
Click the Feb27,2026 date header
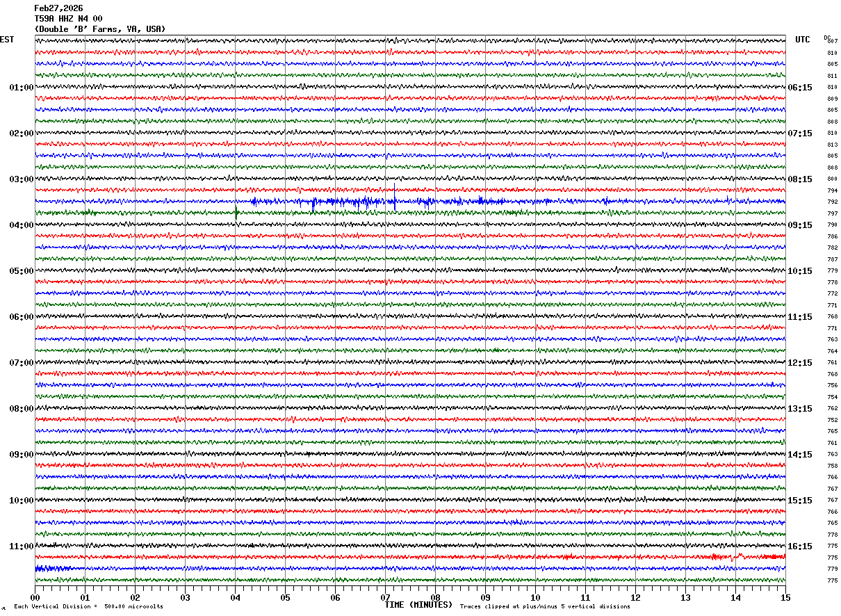tap(58, 8)
